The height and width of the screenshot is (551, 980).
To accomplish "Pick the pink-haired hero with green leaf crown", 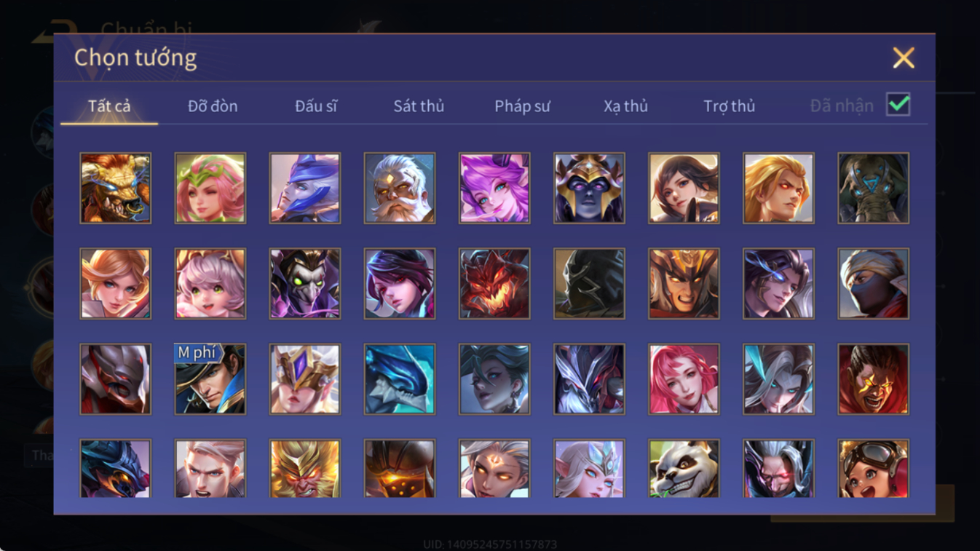I will [210, 188].
